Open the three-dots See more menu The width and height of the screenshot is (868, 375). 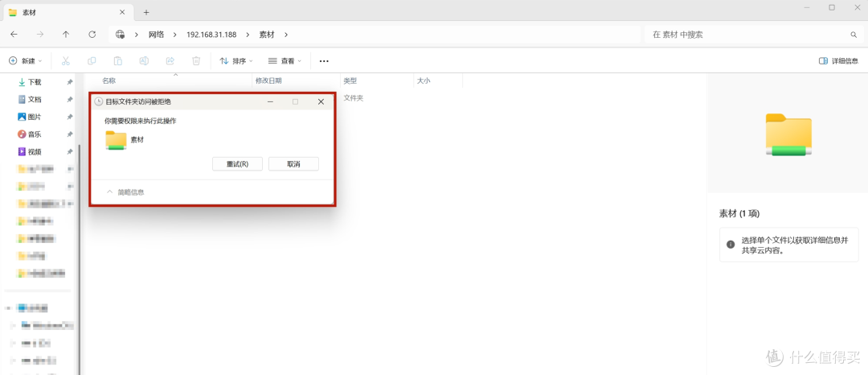325,61
